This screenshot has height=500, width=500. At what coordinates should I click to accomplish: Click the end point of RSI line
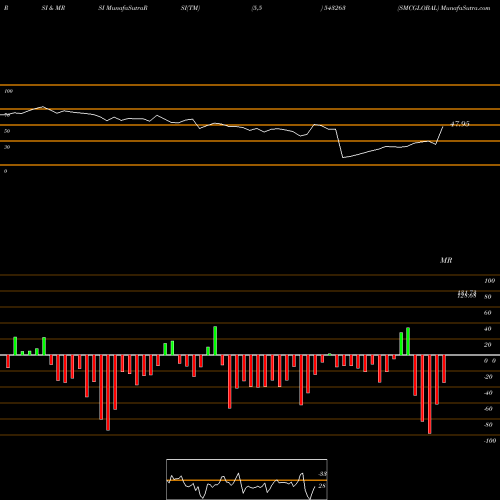point(443,127)
